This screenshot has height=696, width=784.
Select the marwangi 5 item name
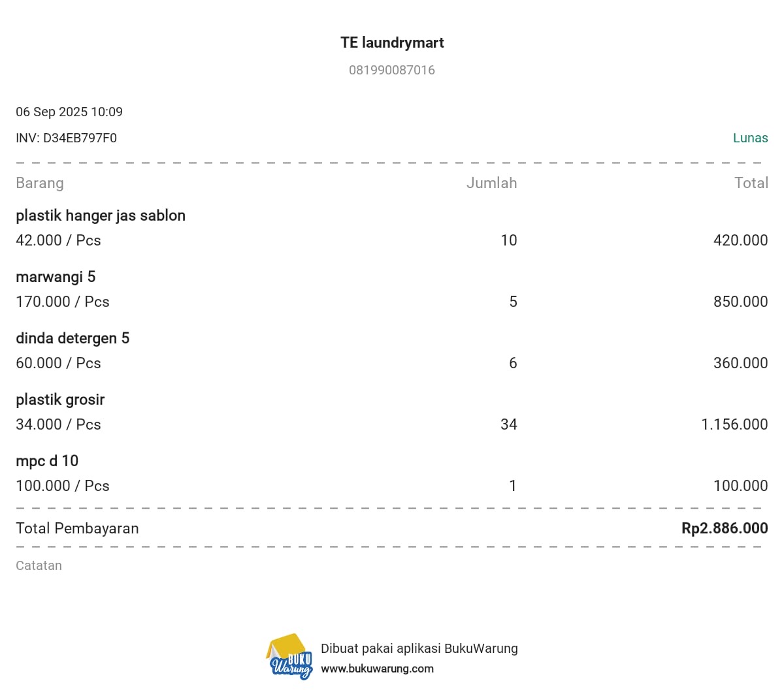click(x=56, y=277)
